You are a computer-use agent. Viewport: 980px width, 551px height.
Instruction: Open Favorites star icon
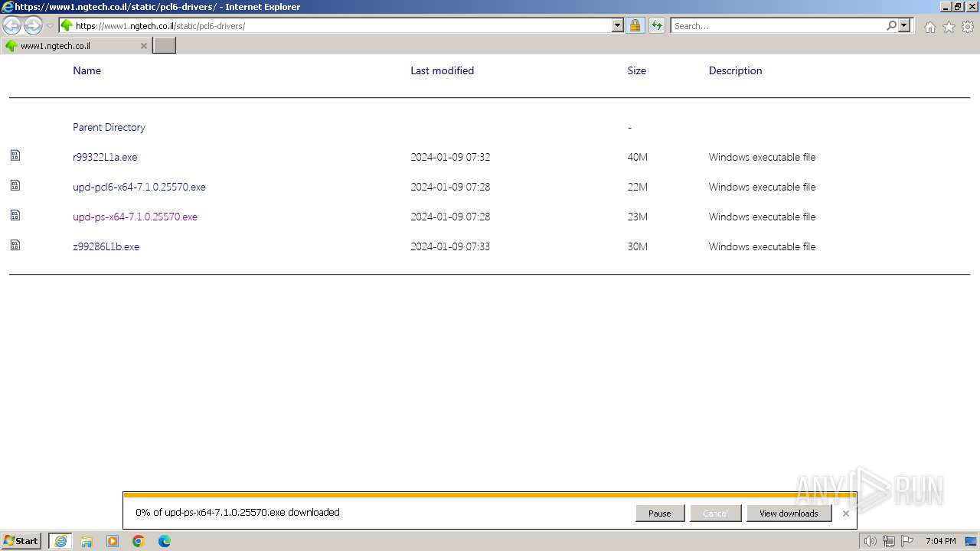pyautogui.click(x=949, y=27)
